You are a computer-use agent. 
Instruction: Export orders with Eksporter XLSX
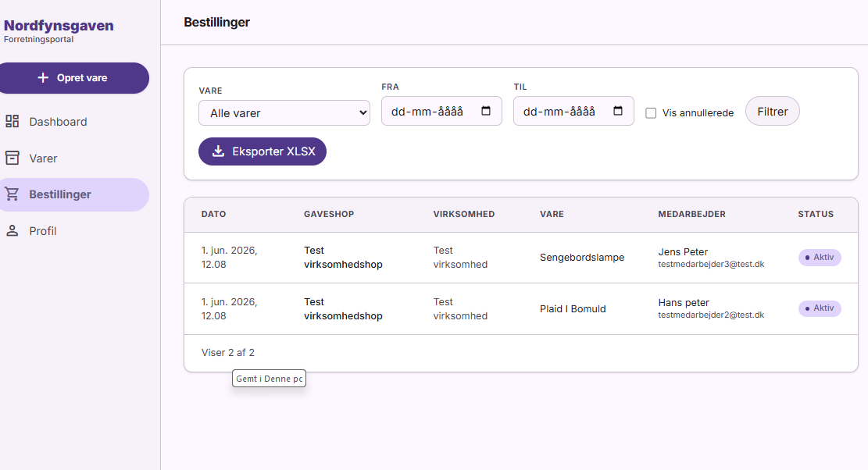pyautogui.click(x=263, y=151)
